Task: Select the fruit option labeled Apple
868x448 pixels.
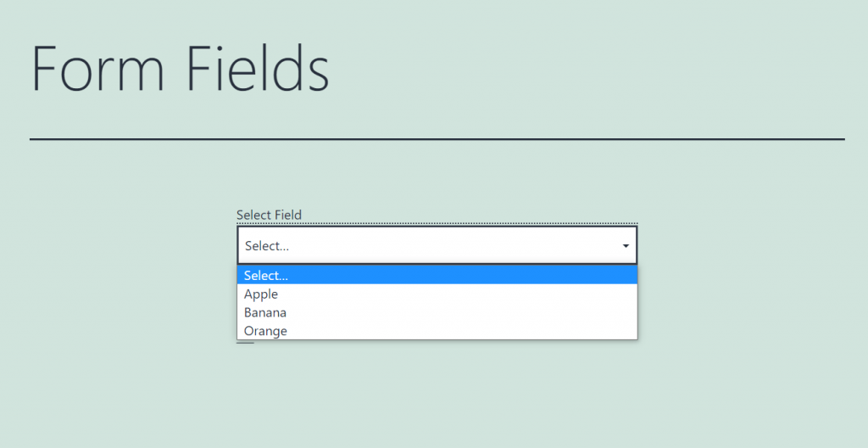Action: tap(437, 294)
